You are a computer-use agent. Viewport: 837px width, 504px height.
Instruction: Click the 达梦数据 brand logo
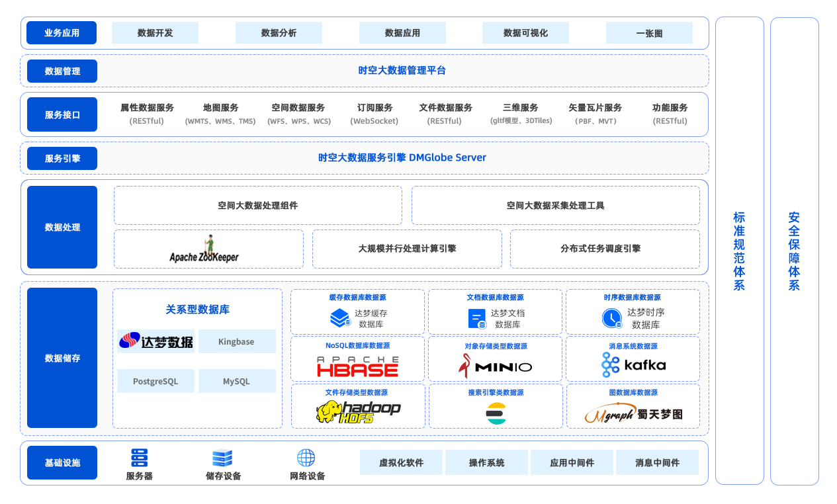(155, 341)
